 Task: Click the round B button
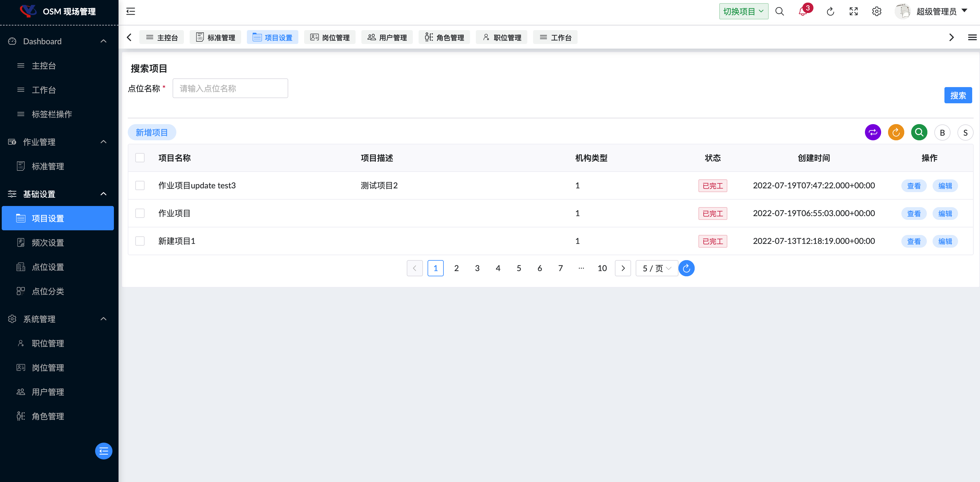tap(942, 133)
